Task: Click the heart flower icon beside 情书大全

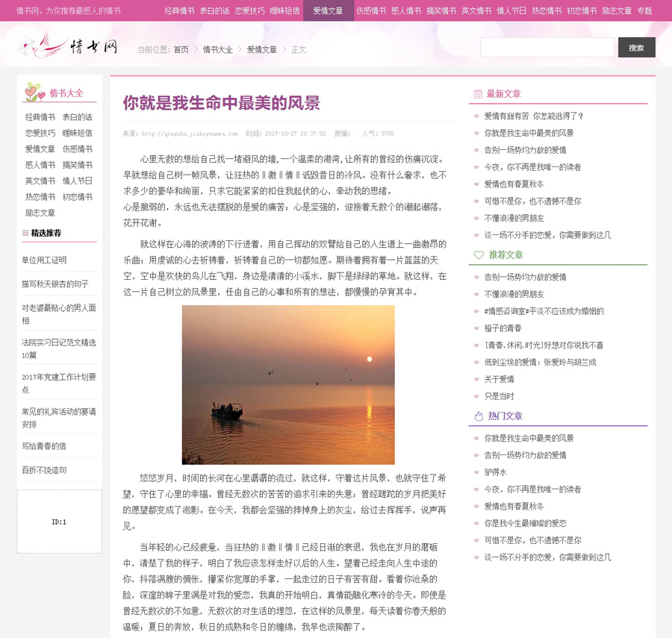Action: (x=34, y=92)
